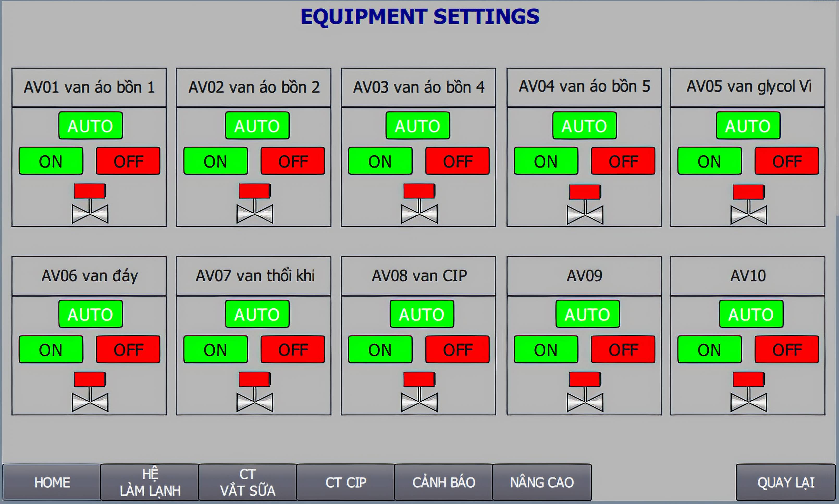Go to the HOME screen
This screenshot has width=839, height=504.
click(52, 482)
